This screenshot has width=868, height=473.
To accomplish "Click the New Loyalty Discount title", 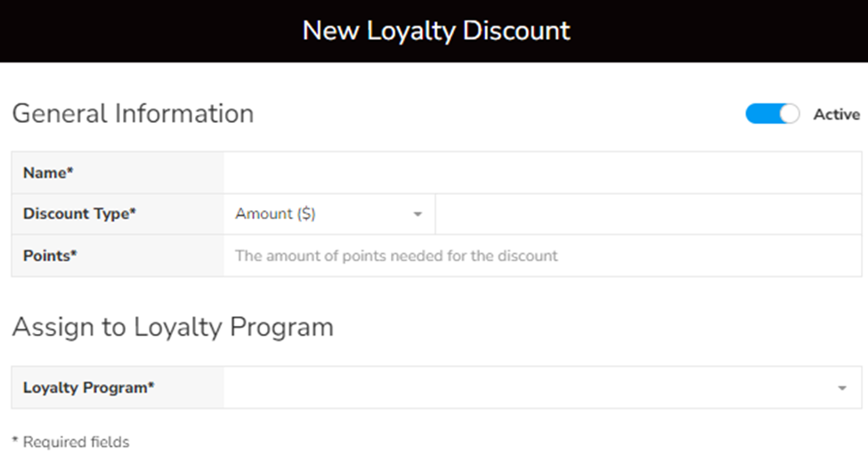I will pyautogui.click(x=435, y=30).
